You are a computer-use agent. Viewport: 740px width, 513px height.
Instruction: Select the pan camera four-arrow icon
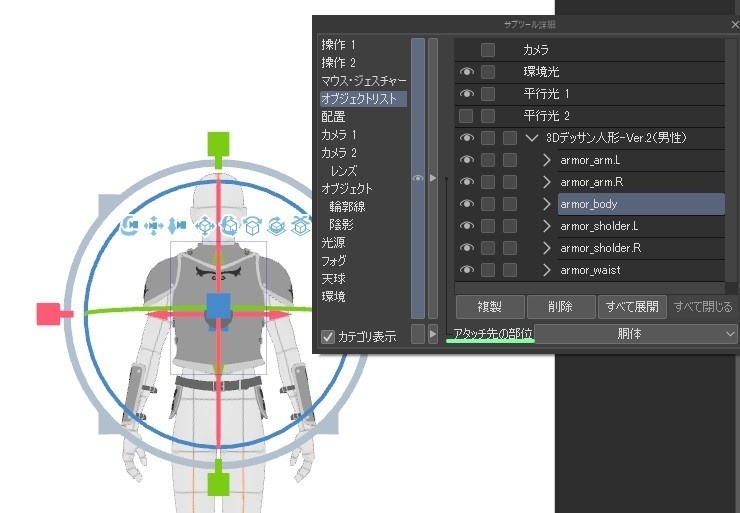click(x=153, y=226)
